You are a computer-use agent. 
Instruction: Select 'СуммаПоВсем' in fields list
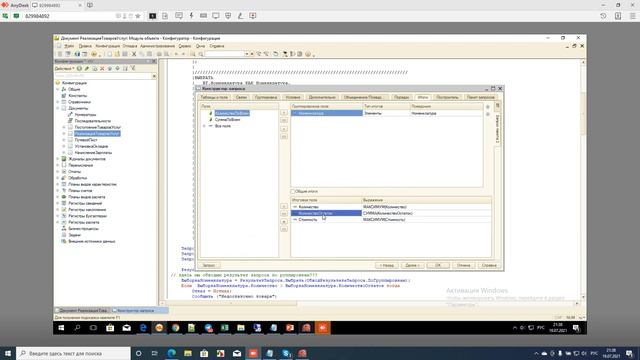coord(227,120)
